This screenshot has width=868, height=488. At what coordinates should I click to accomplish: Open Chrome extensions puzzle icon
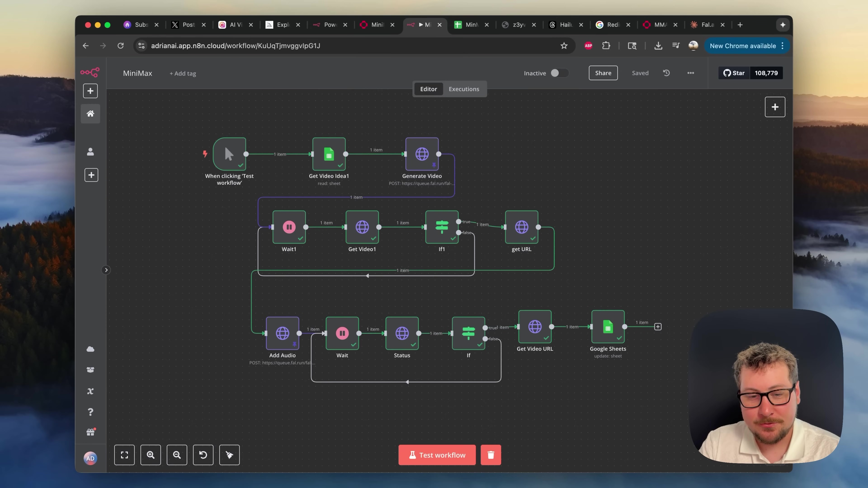coord(606,45)
